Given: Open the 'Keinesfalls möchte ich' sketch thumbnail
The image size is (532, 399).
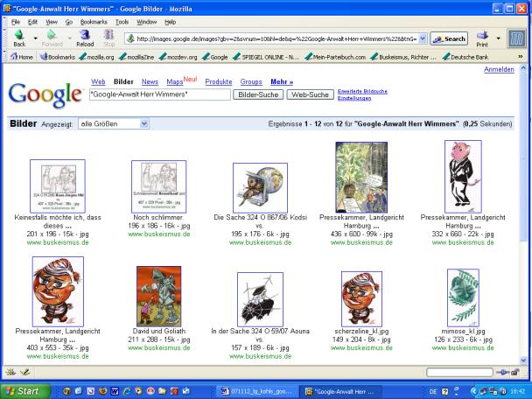Looking at the screenshot, I should [x=58, y=186].
